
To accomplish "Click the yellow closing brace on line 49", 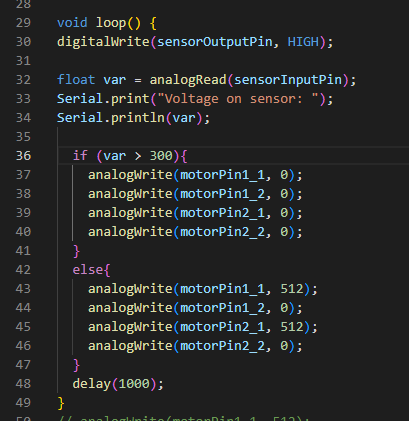I will (61, 403).
